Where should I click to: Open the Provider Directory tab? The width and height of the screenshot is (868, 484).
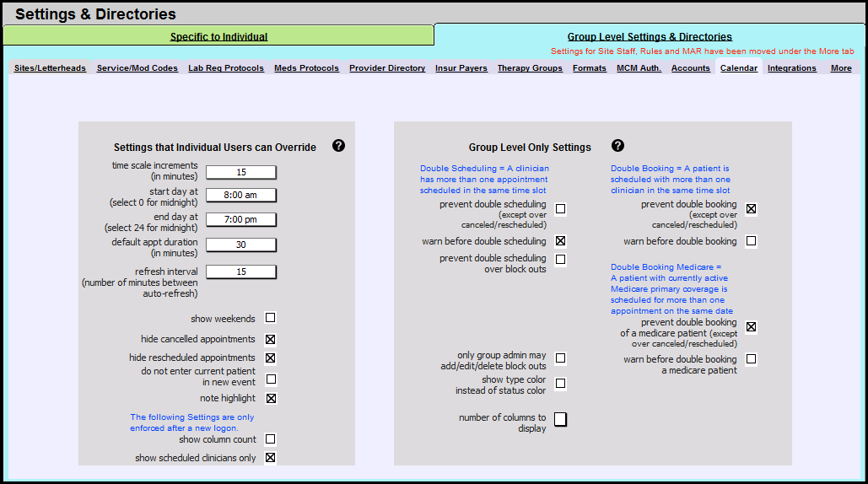point(387,68)
